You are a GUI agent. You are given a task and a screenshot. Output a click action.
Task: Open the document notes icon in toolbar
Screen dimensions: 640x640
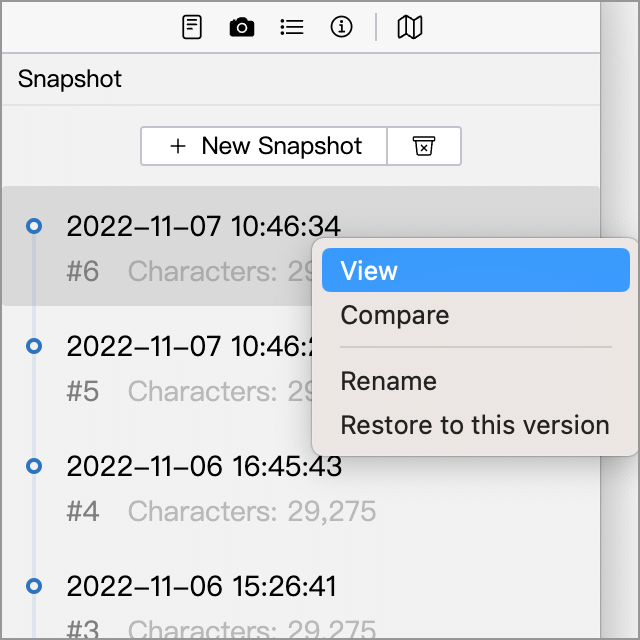pos(191,27)
